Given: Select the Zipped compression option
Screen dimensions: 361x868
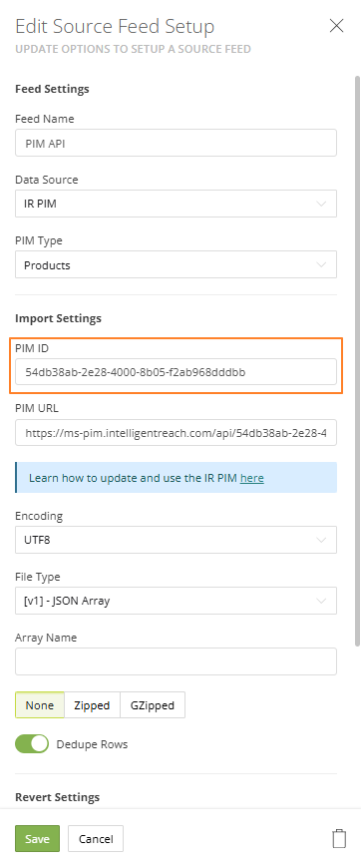Looking at the screenshot, I should point(92,705).
